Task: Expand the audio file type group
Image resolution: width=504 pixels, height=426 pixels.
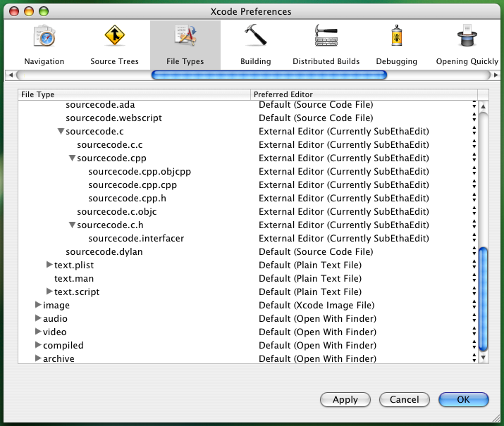Action: click(x=38, y=318)
